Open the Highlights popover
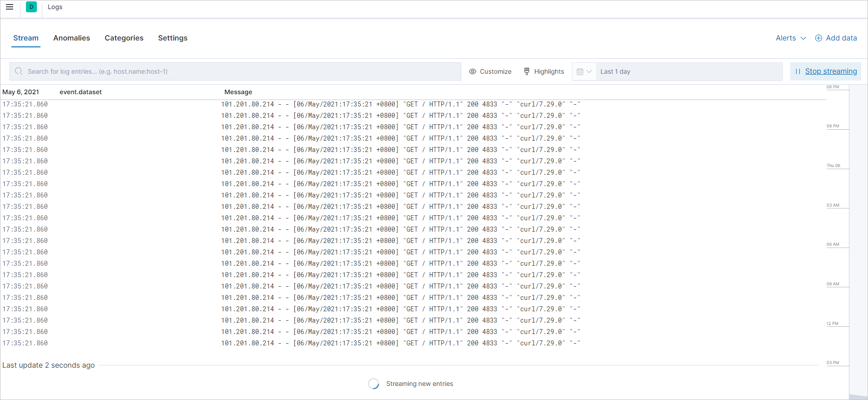868x400 pixels. (544, 71)
